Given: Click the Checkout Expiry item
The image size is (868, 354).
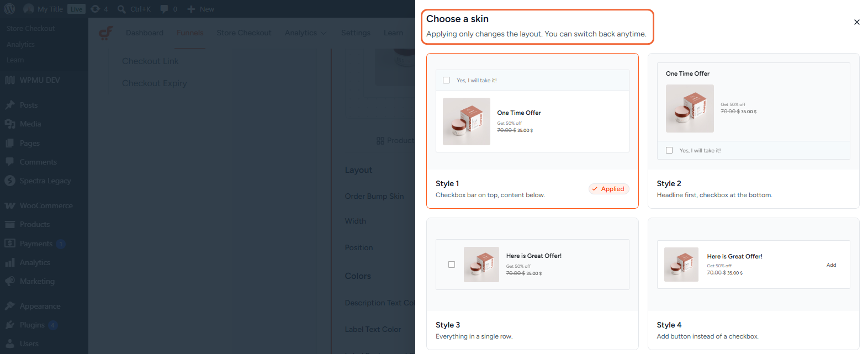Looking at the screenshot, I should pos(155,83).
